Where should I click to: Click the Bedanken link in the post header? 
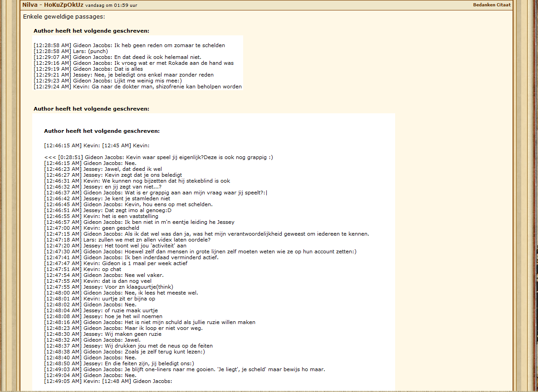point(483,5)
